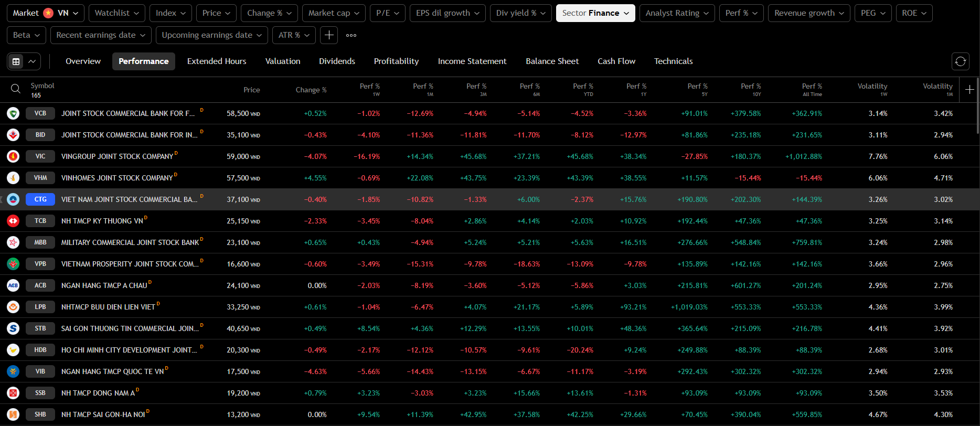Image resolution: width=980 pixels, height=426 pixels.
Task: Click the CTG ticker symbol badge
Action: click(40, 199)
